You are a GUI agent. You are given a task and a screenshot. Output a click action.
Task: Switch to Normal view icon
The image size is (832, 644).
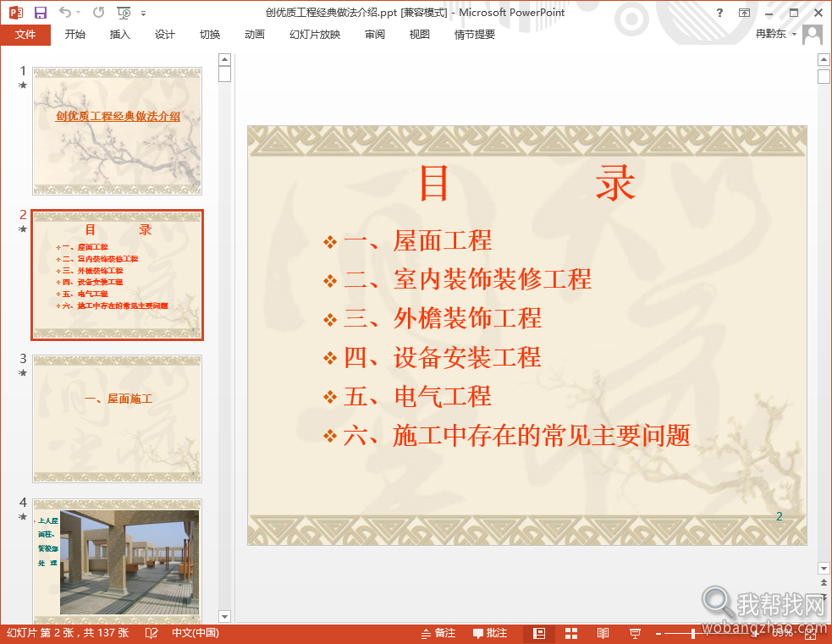coord(539,633)
